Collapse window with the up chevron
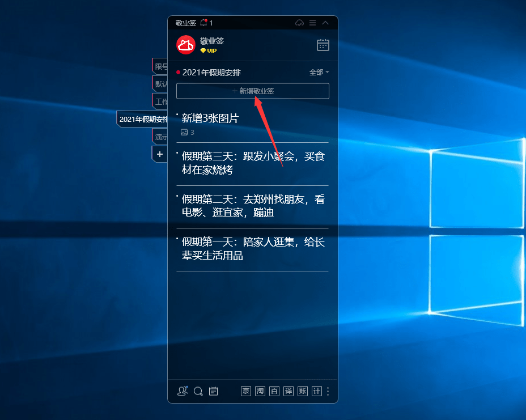 (325, 23)
